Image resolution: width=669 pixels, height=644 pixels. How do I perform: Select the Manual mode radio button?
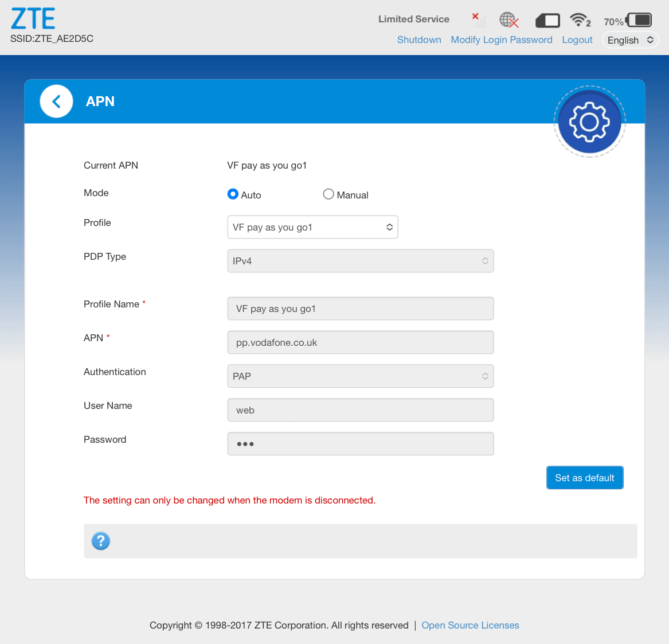pos(328,194)
